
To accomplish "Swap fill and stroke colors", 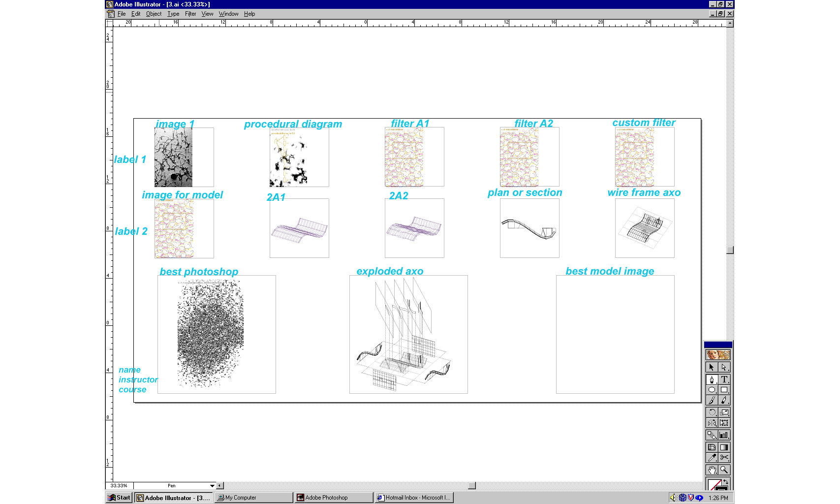I will (x=726, y=482).
